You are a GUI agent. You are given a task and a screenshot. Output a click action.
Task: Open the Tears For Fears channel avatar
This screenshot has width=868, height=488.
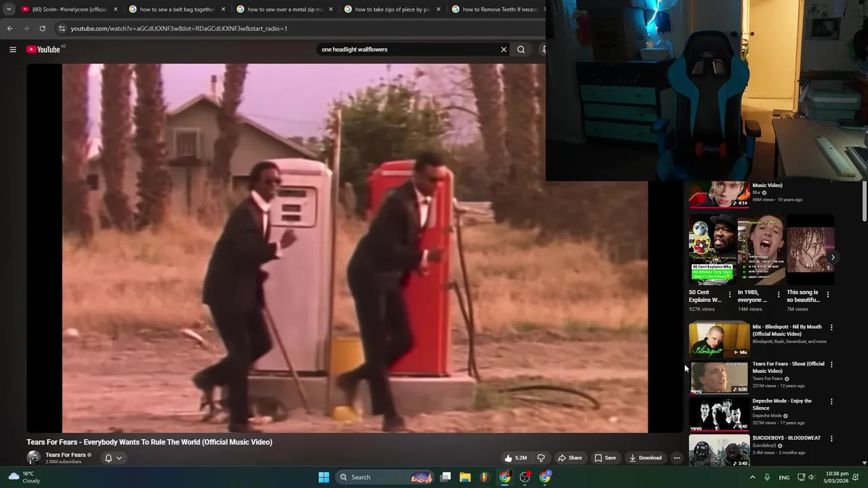(x=34, y=457)
